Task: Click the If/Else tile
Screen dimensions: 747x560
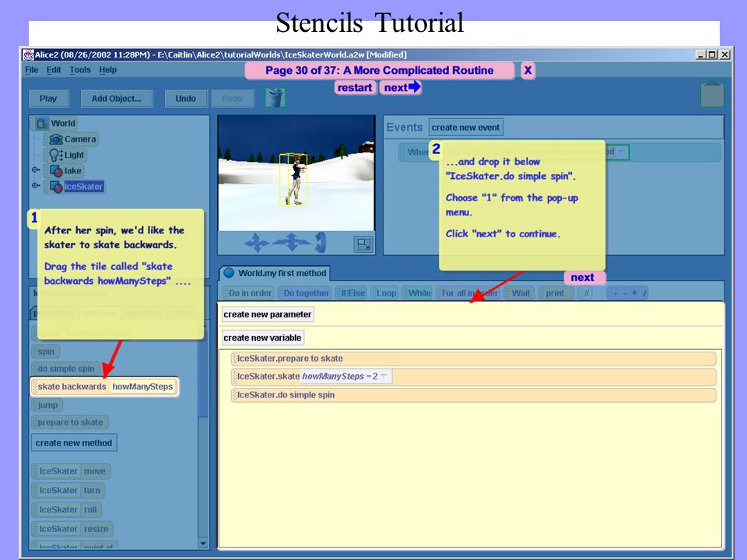Action: coord(351,293)
